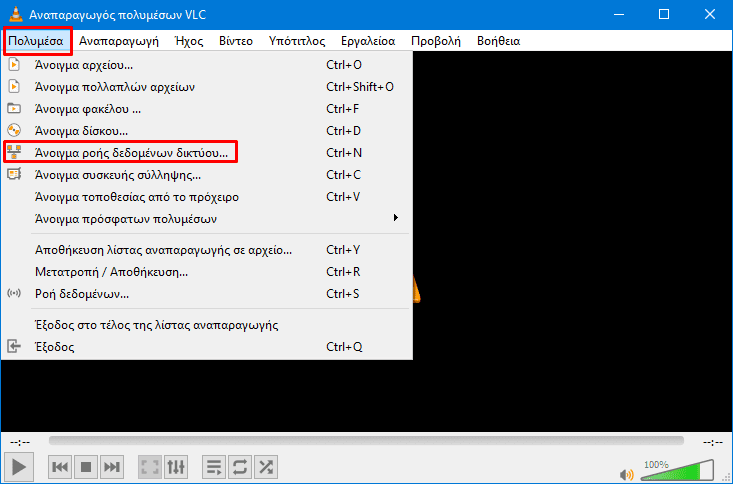Viewport: 733px width, 484px height.
Task: Choose Άνοιγμα αρχείου... menu entry
Action: click(x=207, y=65)
